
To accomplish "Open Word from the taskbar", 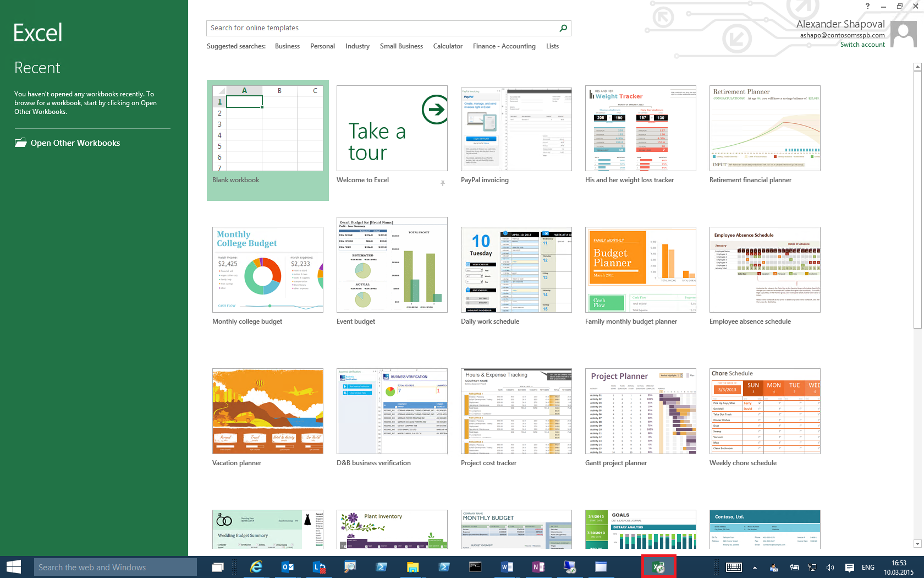I will [507, 567].
